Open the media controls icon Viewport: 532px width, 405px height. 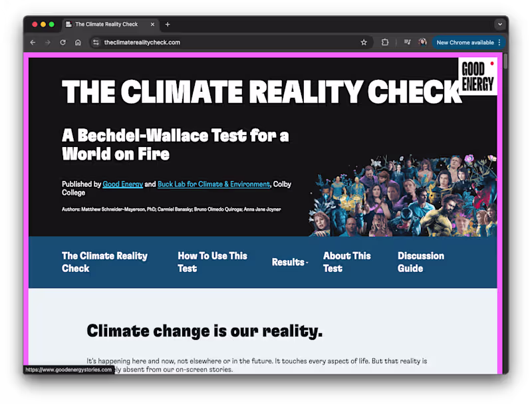(x=407, y=43)
